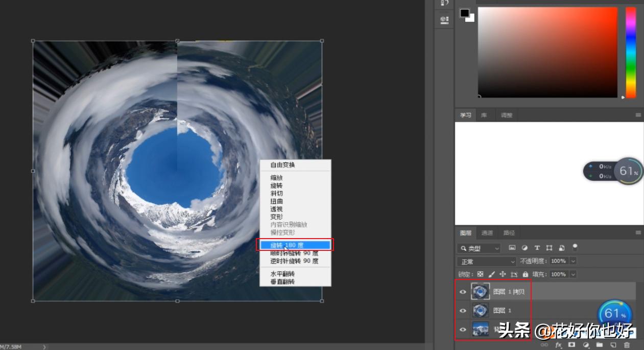Filter layers by type (T) icon
This screenshot has height=350, width=644.
(537, 248)
